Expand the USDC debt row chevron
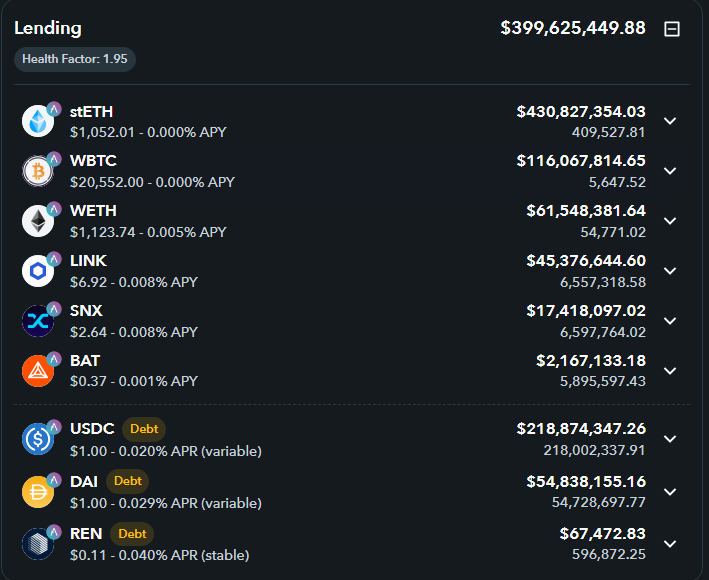The width and height of the screenshot is (709, 580). click(x=670, y=439)
